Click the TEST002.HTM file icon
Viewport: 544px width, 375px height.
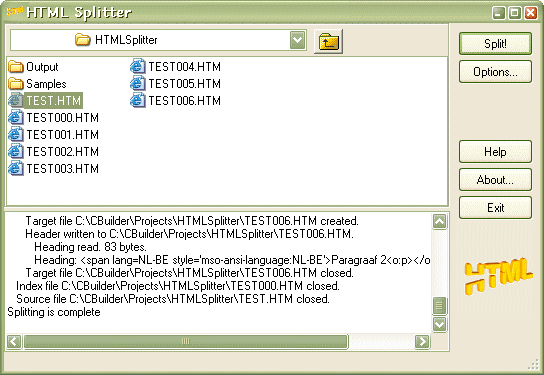(x=16, y=151)
